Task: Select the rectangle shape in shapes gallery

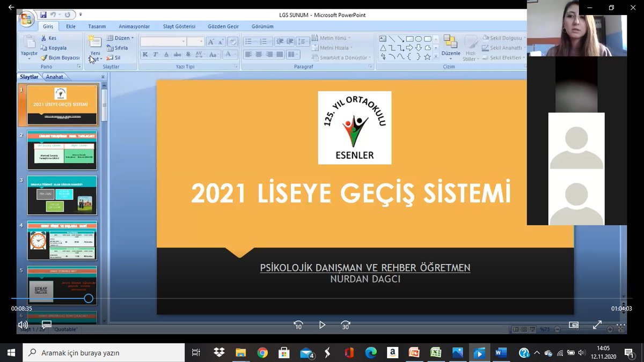Action: pyautogui.click(x=409, y=39)
